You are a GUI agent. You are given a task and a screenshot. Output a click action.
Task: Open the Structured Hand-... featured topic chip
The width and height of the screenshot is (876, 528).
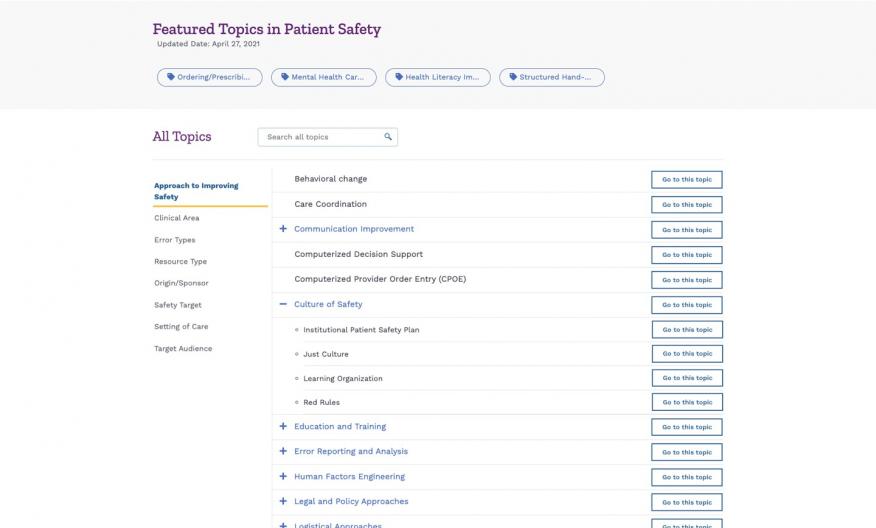(x=551, y=77)
